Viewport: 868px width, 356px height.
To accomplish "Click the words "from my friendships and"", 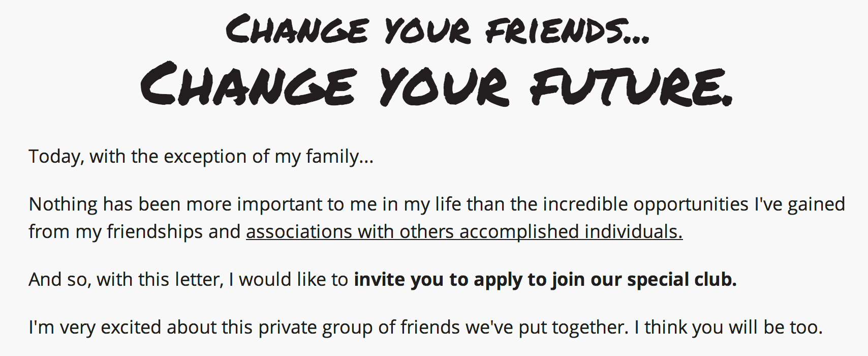I will (x=135, y=232).
